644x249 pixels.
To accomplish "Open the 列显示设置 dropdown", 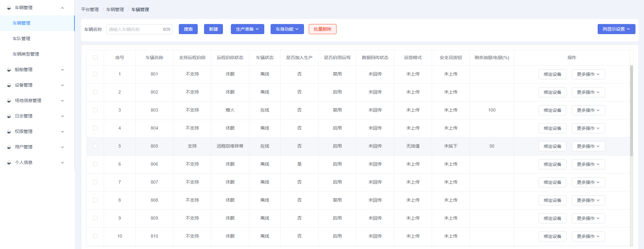I will [x=616, y=29].
